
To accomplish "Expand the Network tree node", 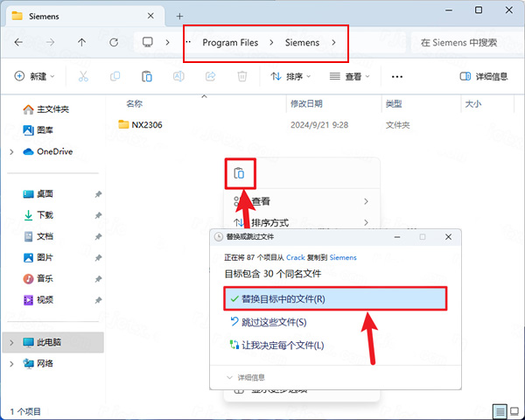I will [11, 363].
